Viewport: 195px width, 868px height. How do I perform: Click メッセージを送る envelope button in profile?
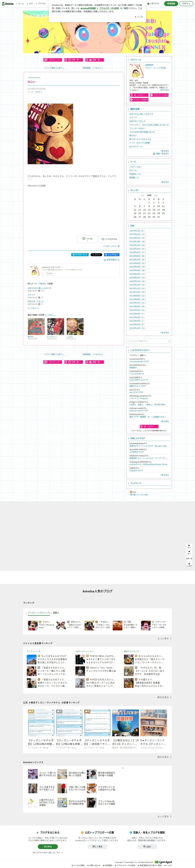click(x=139, y=100)
